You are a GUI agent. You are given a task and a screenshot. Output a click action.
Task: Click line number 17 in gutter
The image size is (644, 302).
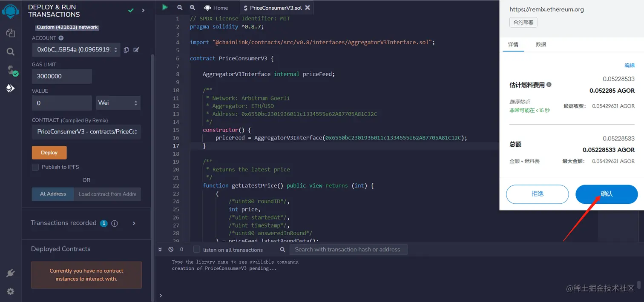176,146
